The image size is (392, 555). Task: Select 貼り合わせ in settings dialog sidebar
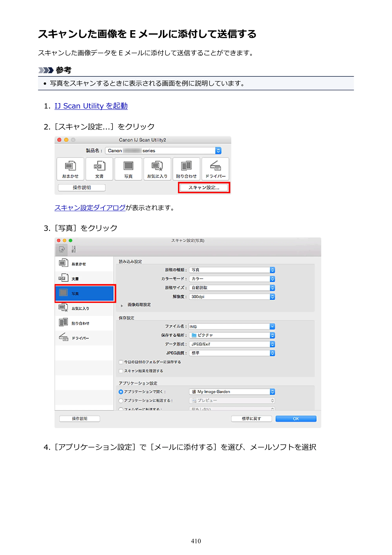(84, 323)
